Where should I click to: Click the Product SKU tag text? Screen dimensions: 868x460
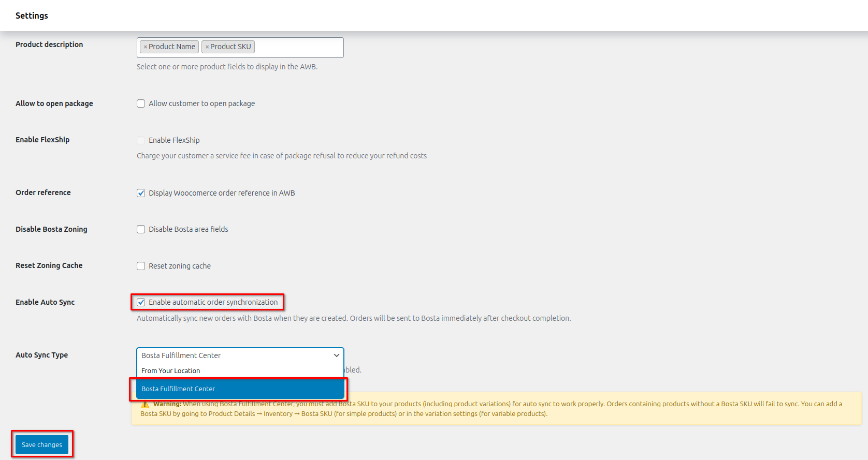(x=230, y=47)
